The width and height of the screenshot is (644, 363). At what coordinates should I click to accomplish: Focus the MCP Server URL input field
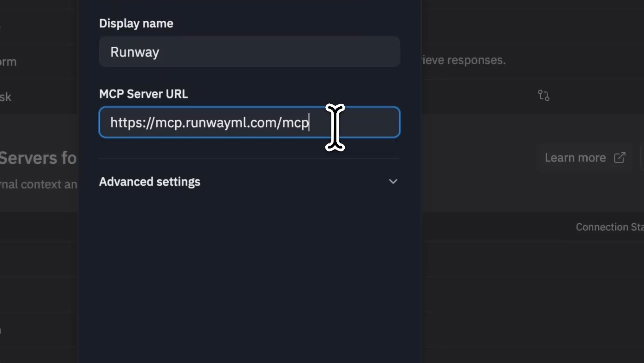coord(249,122)
